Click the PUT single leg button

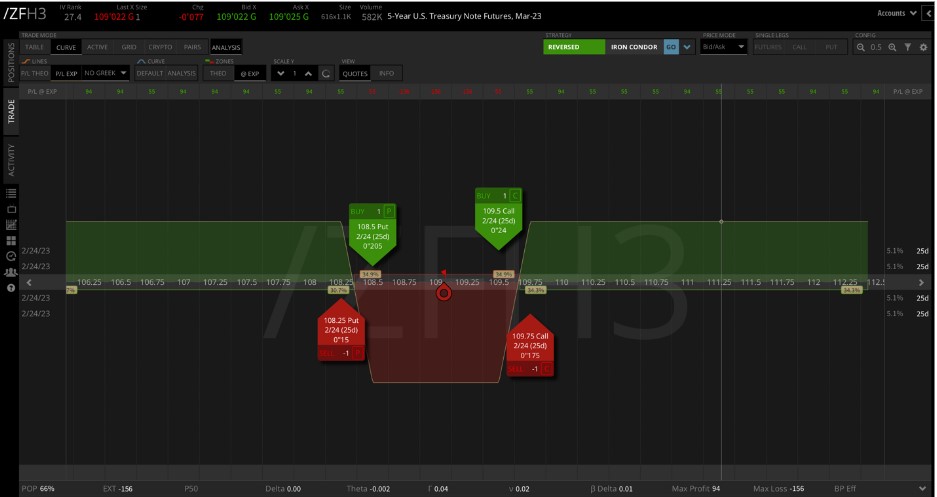click(831, 47)
